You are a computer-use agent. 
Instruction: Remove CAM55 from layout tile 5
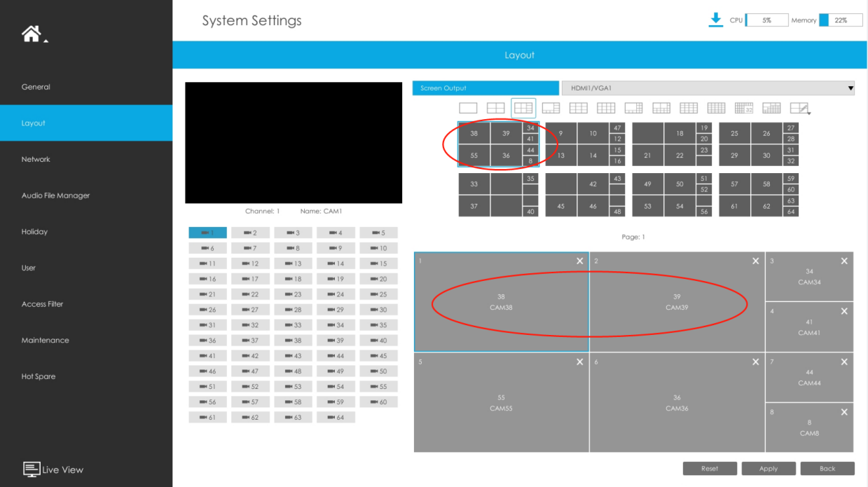click(x=579, y=362)
